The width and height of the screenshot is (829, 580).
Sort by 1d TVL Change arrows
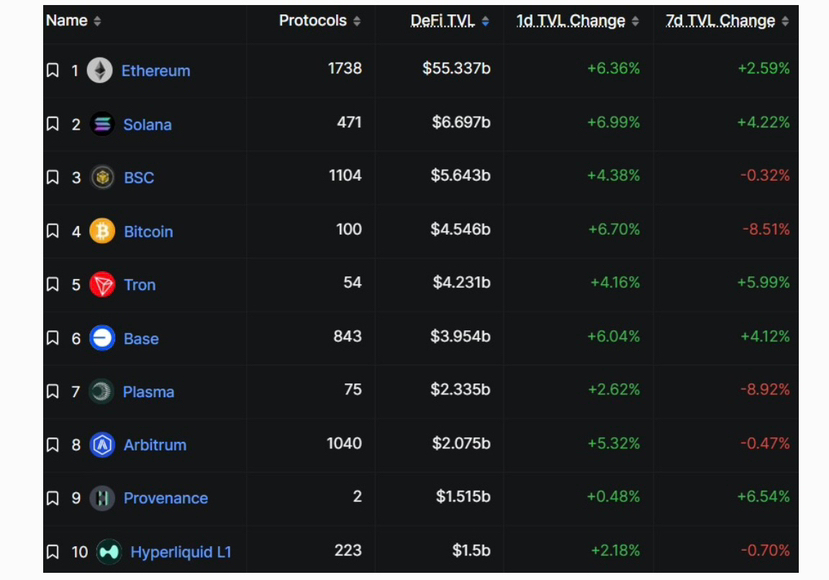click(635, 21)
